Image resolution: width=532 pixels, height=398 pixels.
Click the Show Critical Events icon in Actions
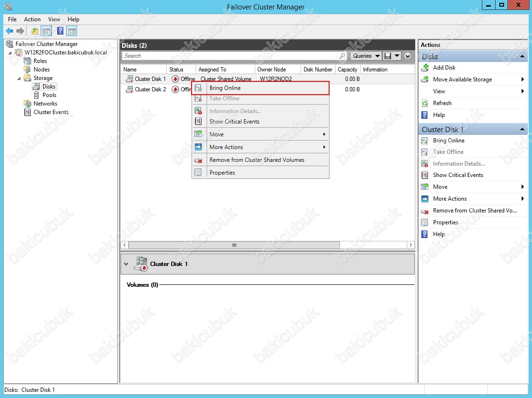point(425,175)
